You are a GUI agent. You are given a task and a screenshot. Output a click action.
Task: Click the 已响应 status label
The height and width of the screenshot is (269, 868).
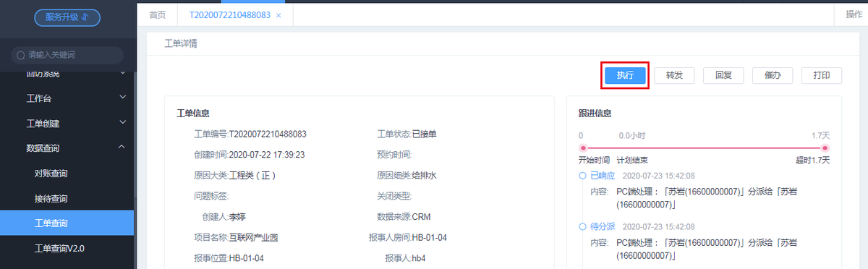[x=603, y=176]
